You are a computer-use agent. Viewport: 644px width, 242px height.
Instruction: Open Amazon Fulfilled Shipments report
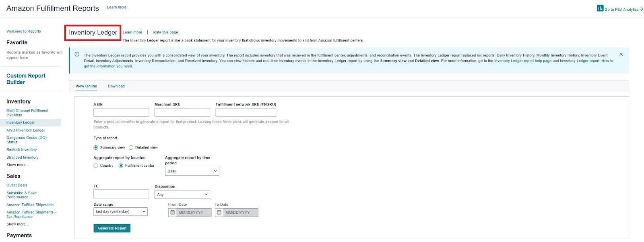coord(30,205)
